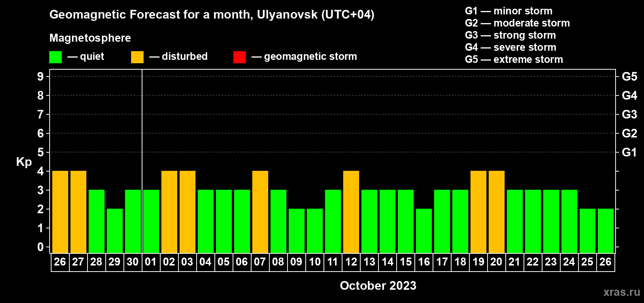Click the green quiet legend swatch
This screenshot has height=303, width=644.
55,57
